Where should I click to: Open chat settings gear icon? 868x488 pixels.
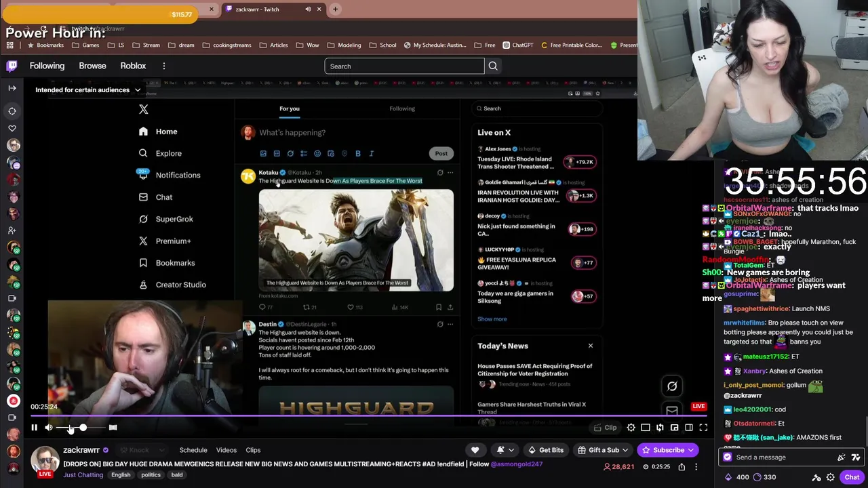point(830,477)
